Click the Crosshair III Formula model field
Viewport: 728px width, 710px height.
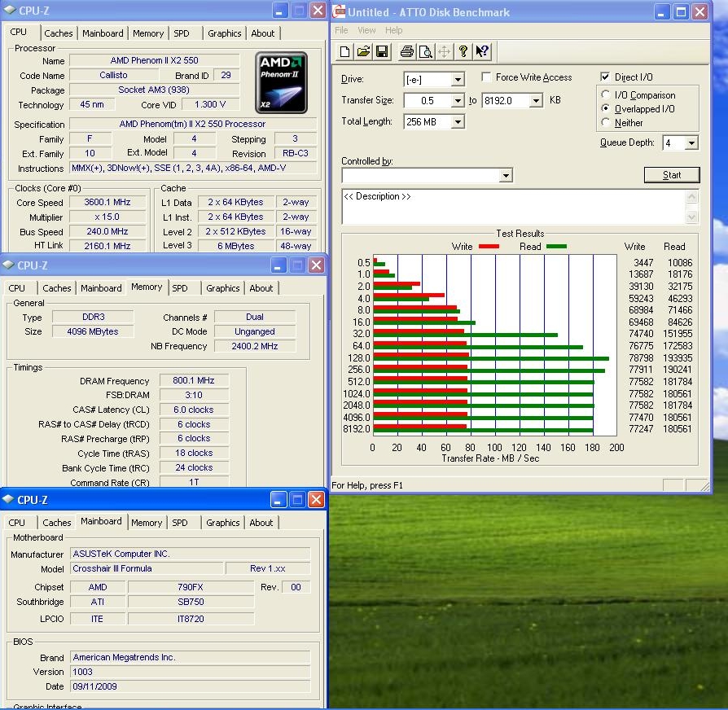147,569
